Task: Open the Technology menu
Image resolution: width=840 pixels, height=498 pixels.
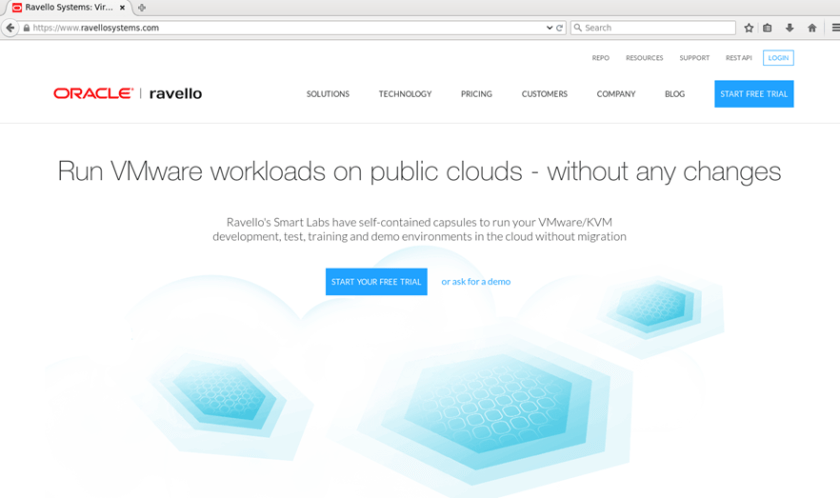Action: click(x=405, y=94)
